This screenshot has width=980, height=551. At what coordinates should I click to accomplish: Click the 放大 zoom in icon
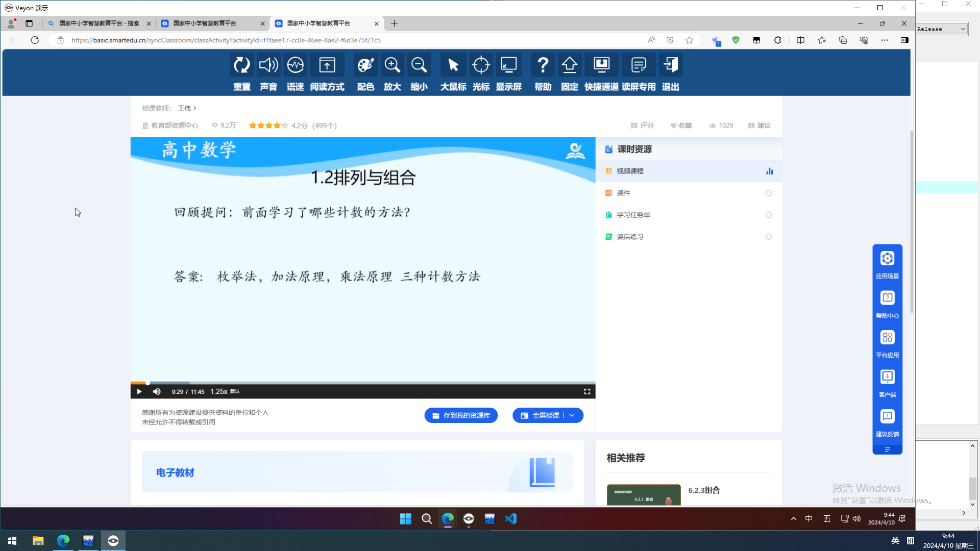pyautogui.click(x=392, y=65)
